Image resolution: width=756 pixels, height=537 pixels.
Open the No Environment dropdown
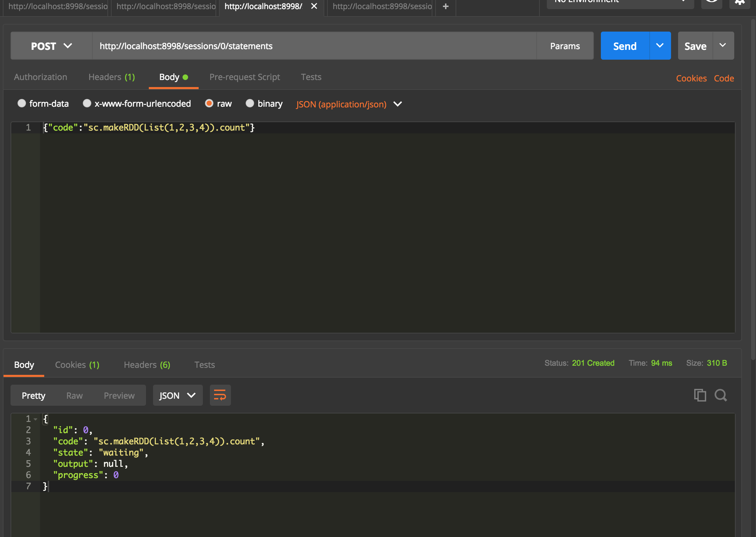[x=620, y=3]
